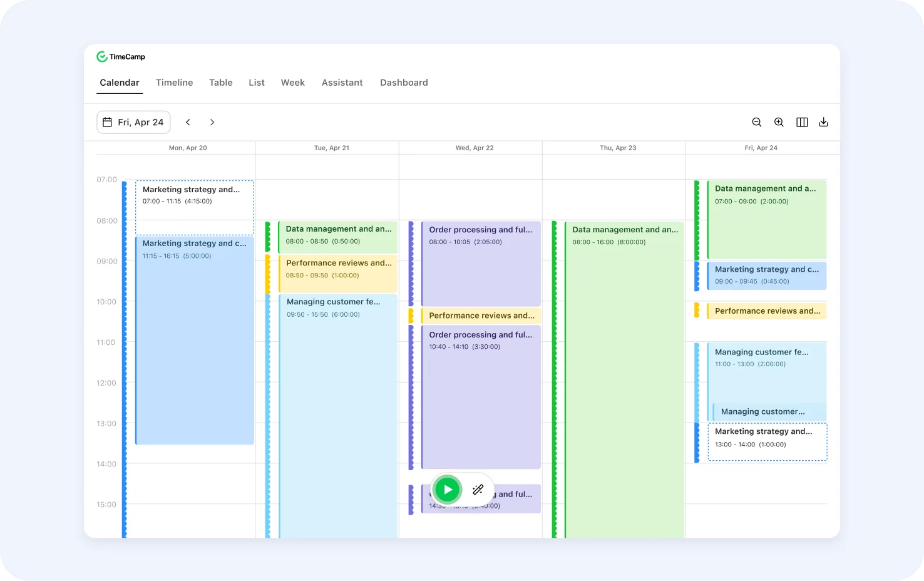The image size is (924, 581).
Task: Click the 07:00 time label
Action: click(106, 180)
